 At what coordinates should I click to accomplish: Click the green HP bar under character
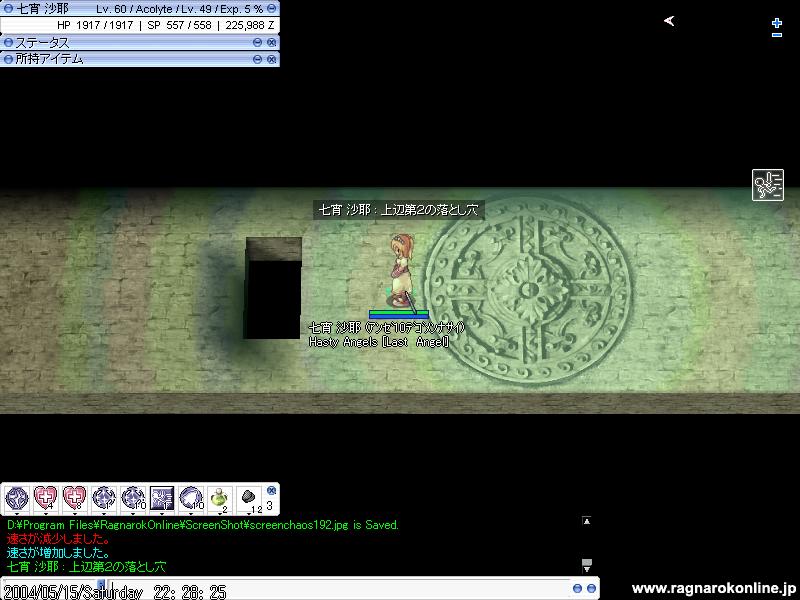[x=398, y=312]
